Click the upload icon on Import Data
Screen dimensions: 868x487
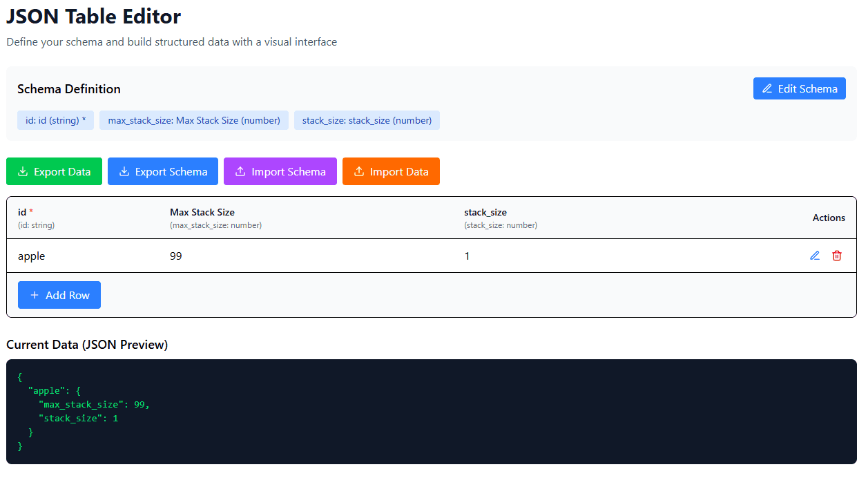click(x=361, y=171)
